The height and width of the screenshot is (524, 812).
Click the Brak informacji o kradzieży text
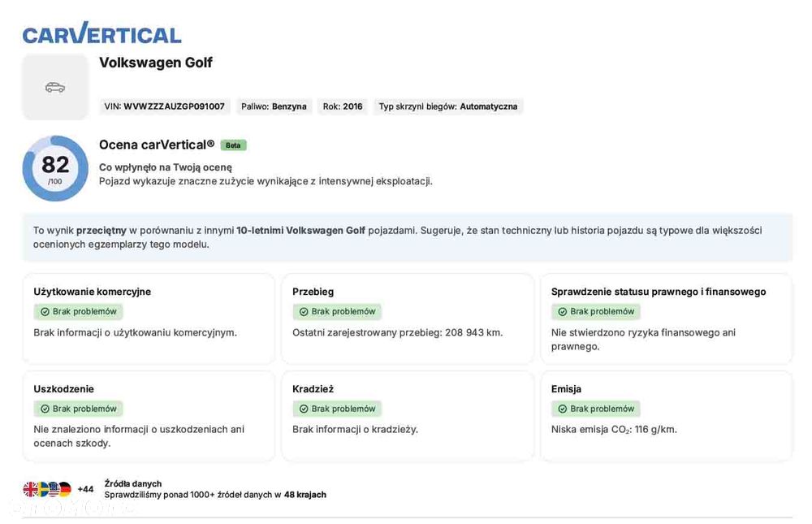click(x=356, y=430)
